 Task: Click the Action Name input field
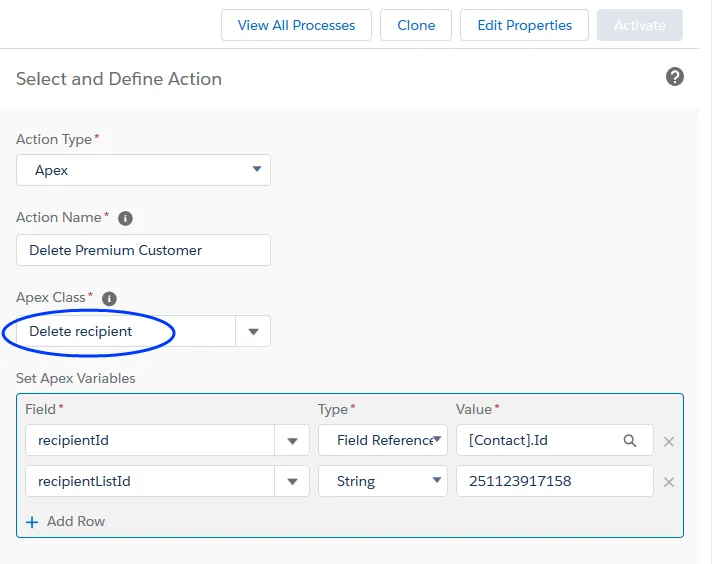point(143,250)
